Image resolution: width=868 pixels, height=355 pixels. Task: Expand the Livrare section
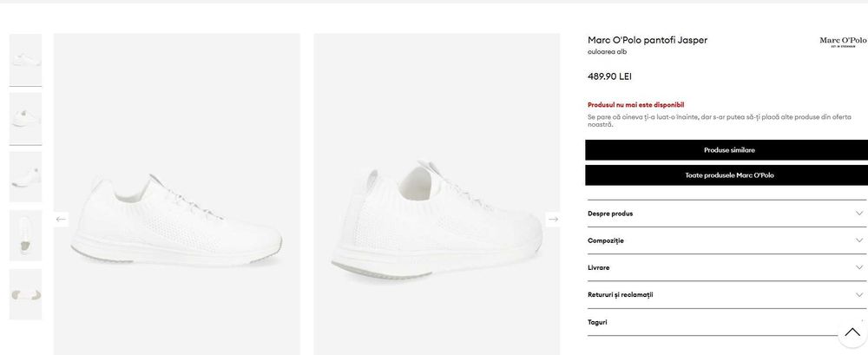[726, 267]
